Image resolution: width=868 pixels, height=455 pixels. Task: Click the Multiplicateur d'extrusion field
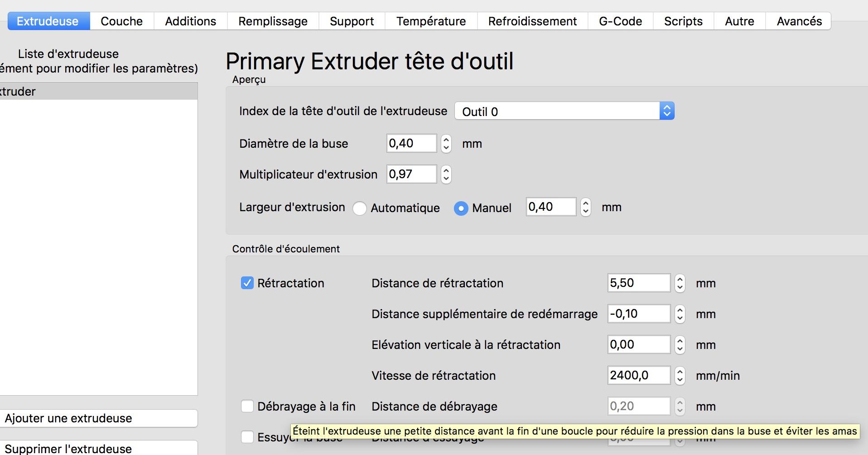(x=411, y=174)
